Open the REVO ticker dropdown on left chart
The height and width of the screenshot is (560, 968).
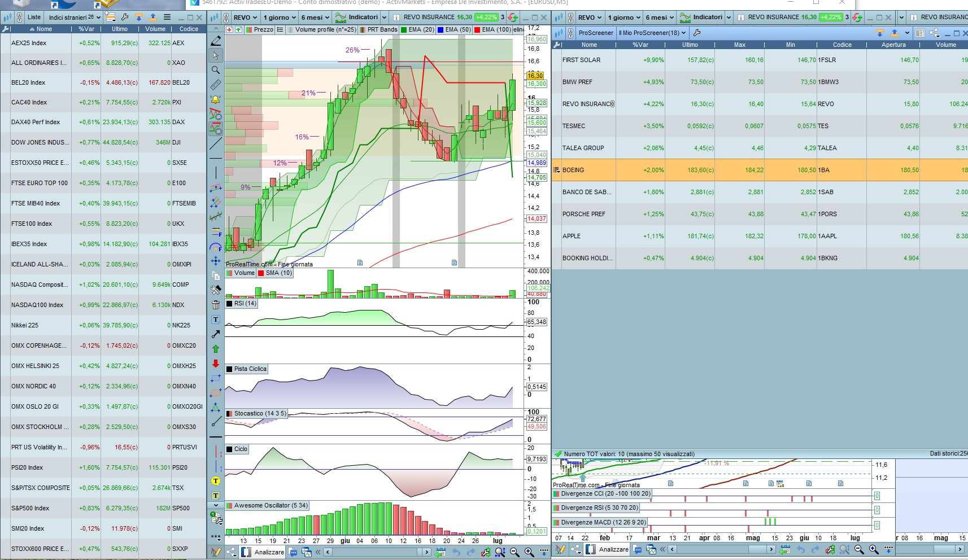coord(246,17)
